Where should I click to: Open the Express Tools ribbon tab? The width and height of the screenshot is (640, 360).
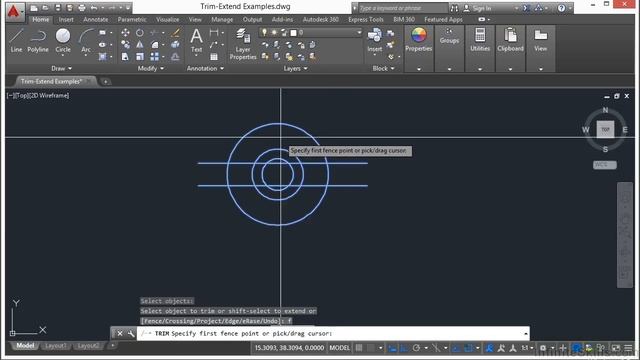[366, 19]
